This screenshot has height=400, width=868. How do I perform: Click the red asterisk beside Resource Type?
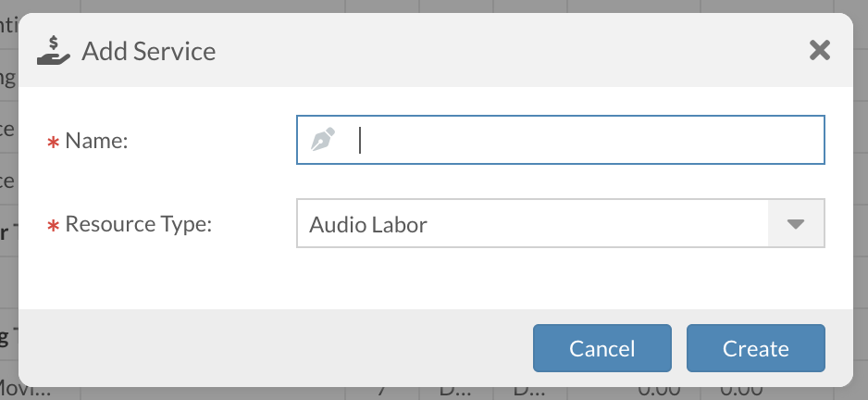pyautogui.click(x=53, y=226)
